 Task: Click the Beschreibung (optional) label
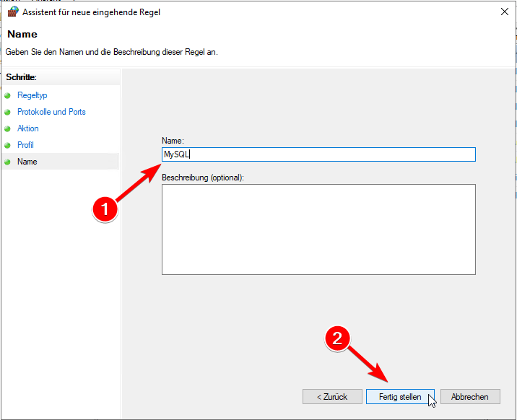(203, 178)
